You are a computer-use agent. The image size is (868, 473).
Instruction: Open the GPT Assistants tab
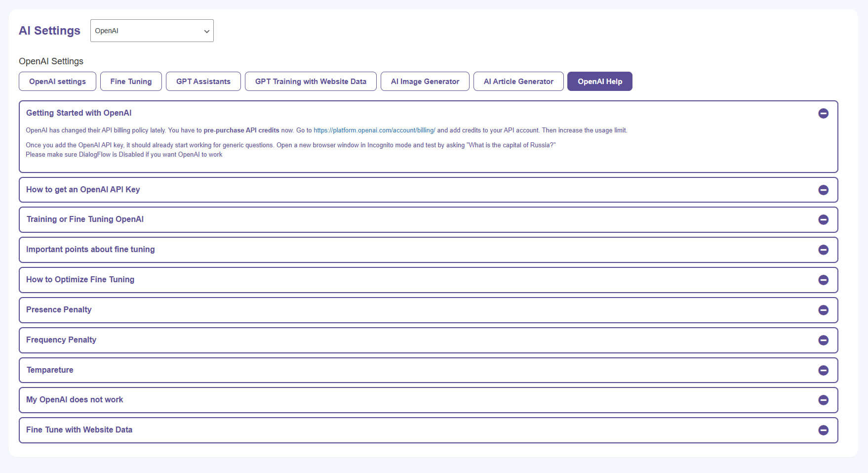(x=203, y=82)
